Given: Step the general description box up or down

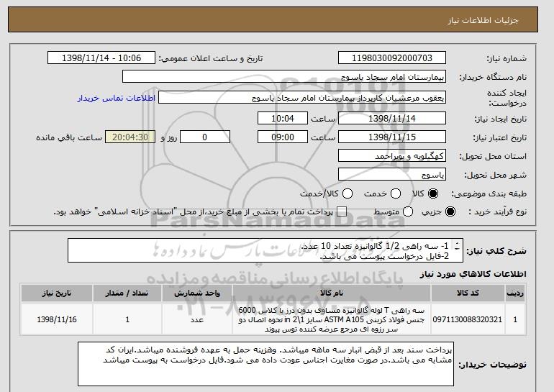Looking at the screenshot, I should point(458,246).
